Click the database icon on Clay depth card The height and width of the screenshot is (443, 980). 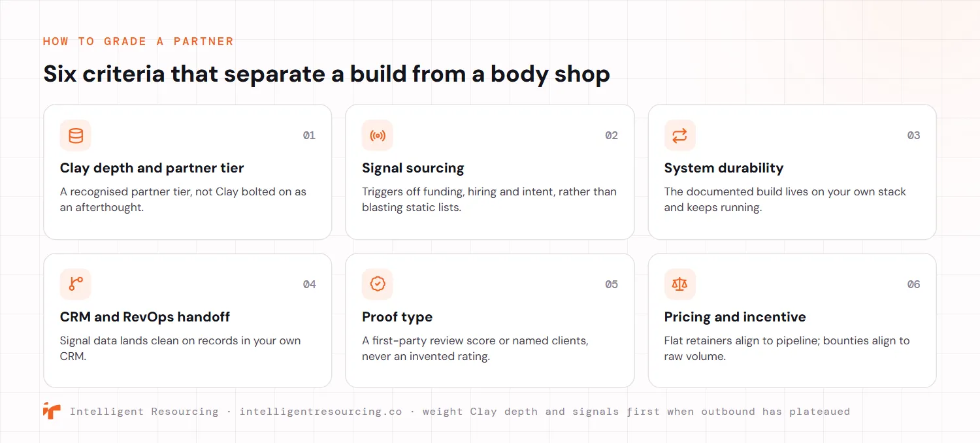(76, 135)
